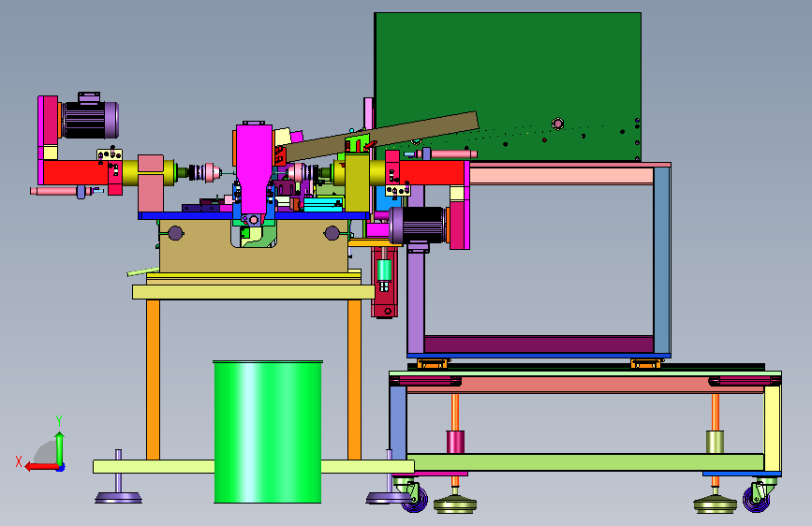Select the cyan block on the blue plate
Screen dimensions: 812x526
(x=323, y=204)
